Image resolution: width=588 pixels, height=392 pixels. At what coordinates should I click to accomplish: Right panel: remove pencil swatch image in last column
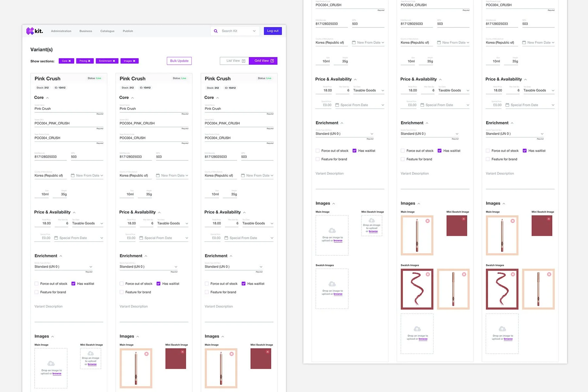click(549, 274)
